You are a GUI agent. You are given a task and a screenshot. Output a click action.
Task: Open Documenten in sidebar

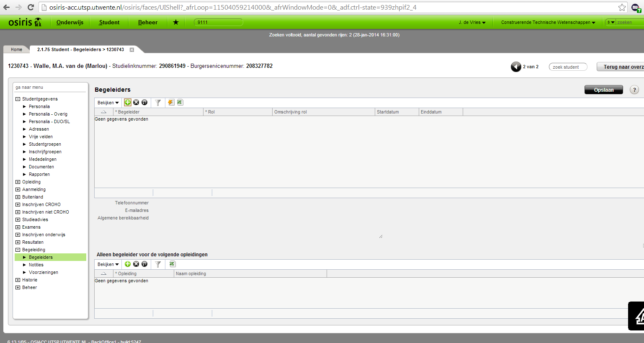pos(41,167)
